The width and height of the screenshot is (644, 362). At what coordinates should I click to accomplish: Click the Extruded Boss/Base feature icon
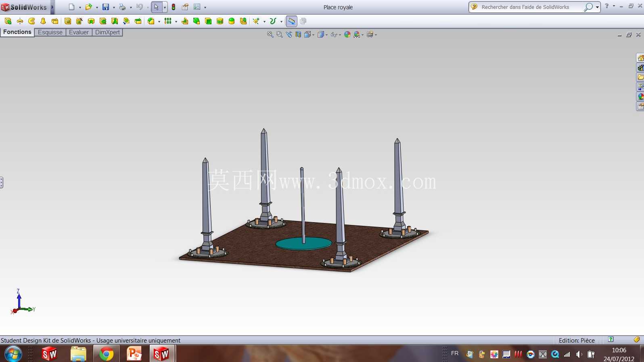tap(8, 21)
